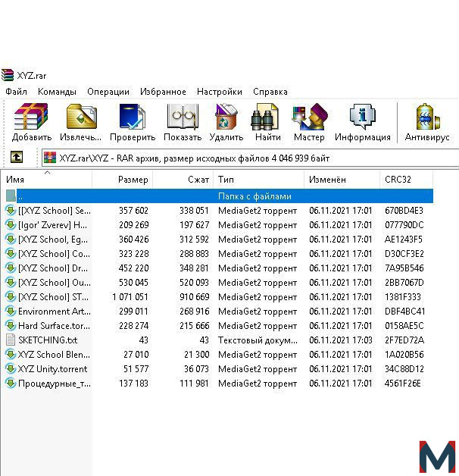Open the Файл menu
Screen dimensions: 459x476
point(17,92)
